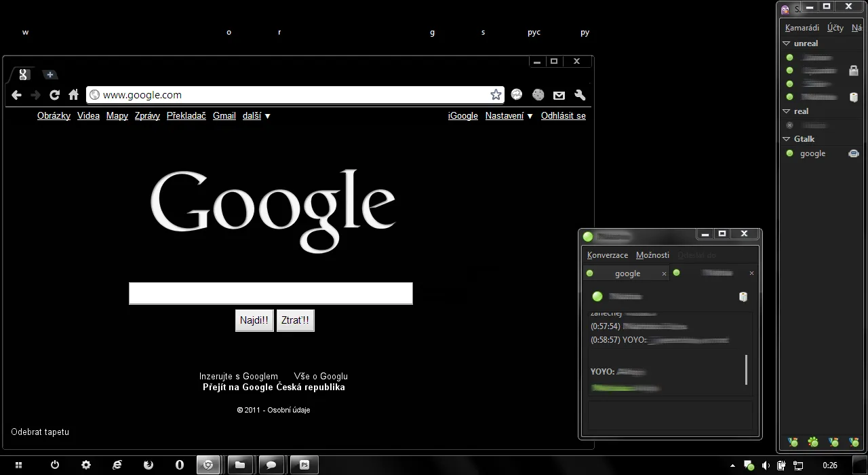Select the Google favicon tab in Chrome
The image size is (868, 475).
click(24, 75)
